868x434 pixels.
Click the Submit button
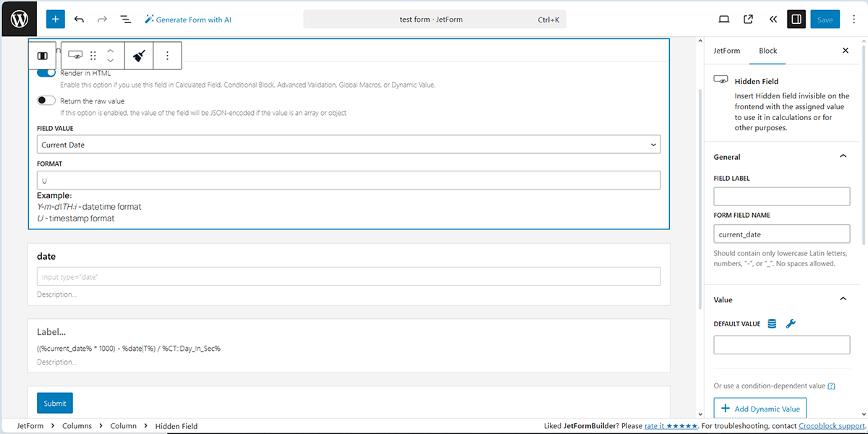55,403
